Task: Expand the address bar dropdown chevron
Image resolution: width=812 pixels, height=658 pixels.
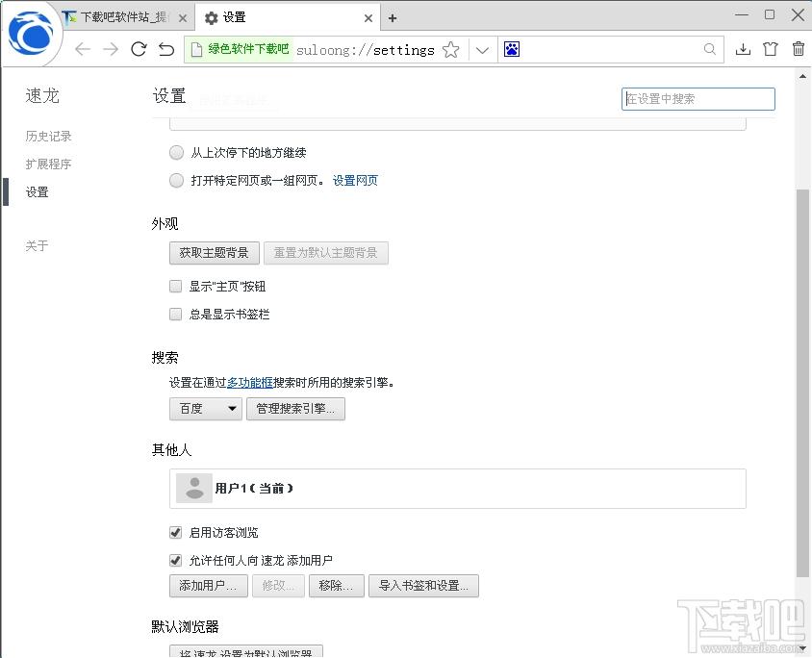Action: coord(482,50)
